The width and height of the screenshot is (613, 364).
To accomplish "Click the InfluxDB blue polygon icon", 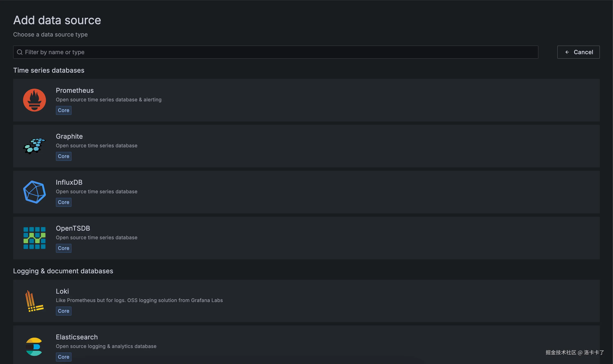I will [34, 192].
